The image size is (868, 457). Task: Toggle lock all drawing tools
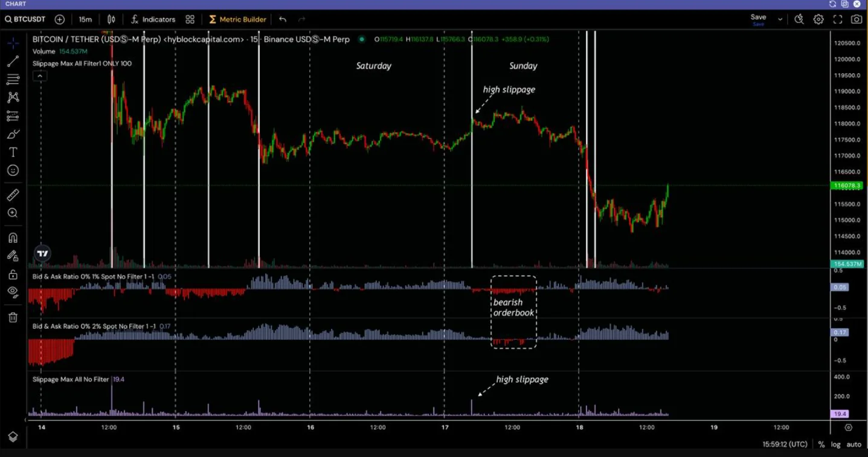tap(13, 274)
